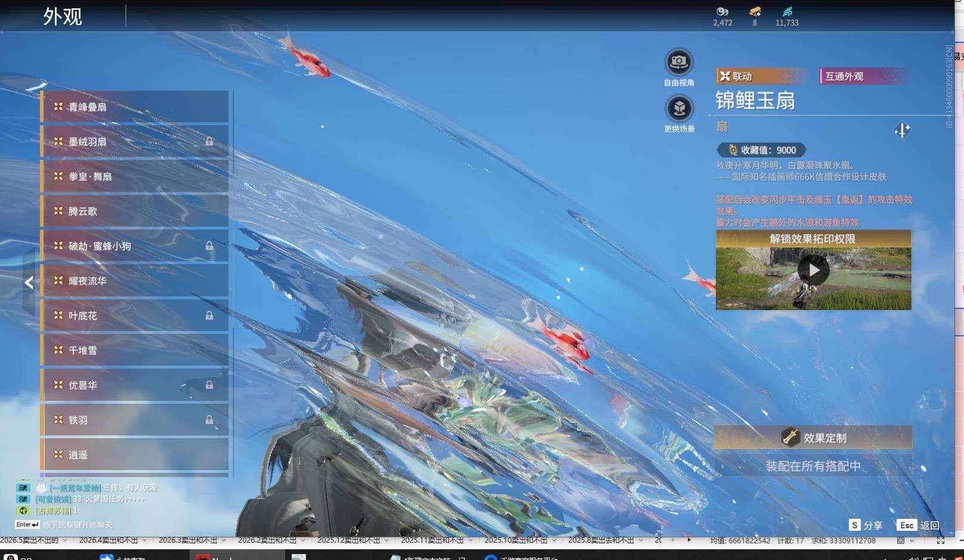Click the sword sparkle effect icon
Image resolution: width=964 pixels, height=560 pixels.
coord(902,130)
